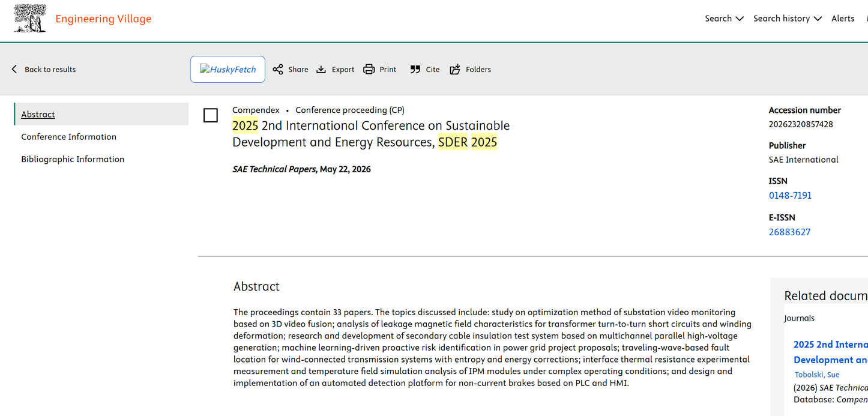Click the back arrow icon
Image resolution: width=868 pixels, height=416 pixels.
coord(14,70)
